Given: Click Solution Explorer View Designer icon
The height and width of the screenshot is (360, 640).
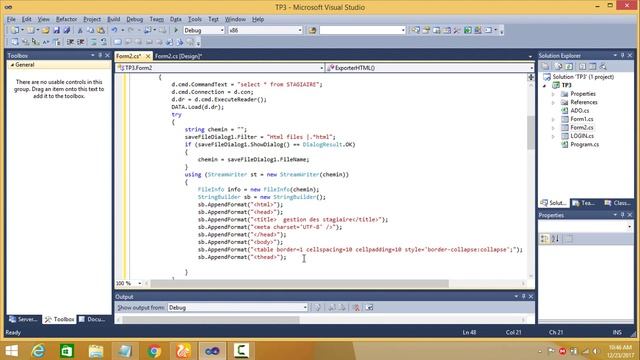Looking at the screenshot, I should [593, 67].
